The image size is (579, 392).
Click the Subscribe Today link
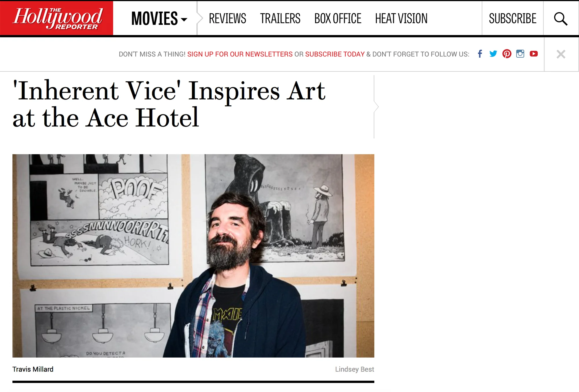[x=335, y=54]
